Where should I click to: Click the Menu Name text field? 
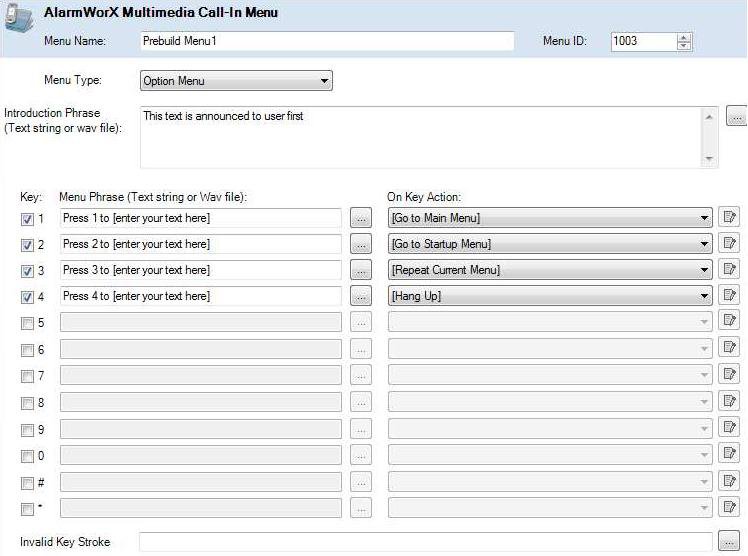pyautogui.click(x=326, y=41)
